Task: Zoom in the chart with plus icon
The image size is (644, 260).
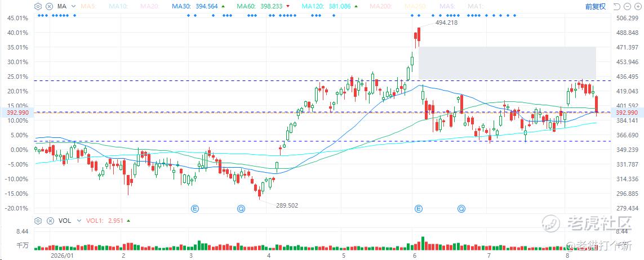Action: coord(638,7)
